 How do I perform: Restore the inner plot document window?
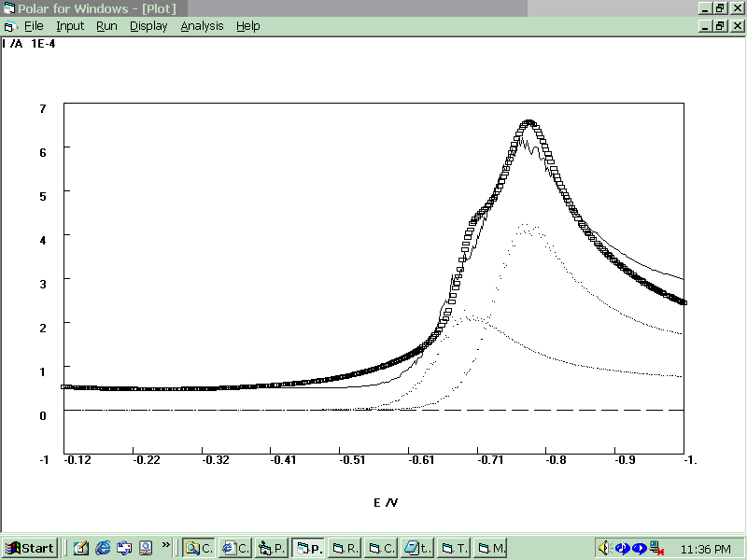coord(720,26)
